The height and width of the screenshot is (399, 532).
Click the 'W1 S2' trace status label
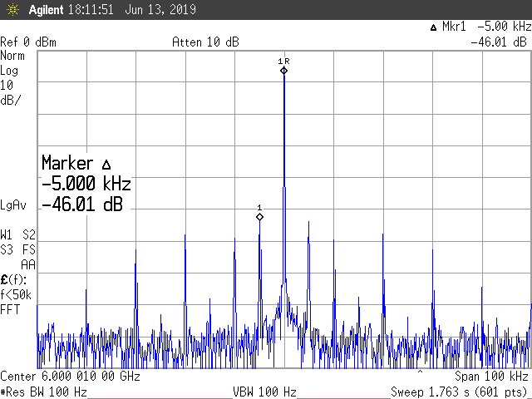pos(17,234)
